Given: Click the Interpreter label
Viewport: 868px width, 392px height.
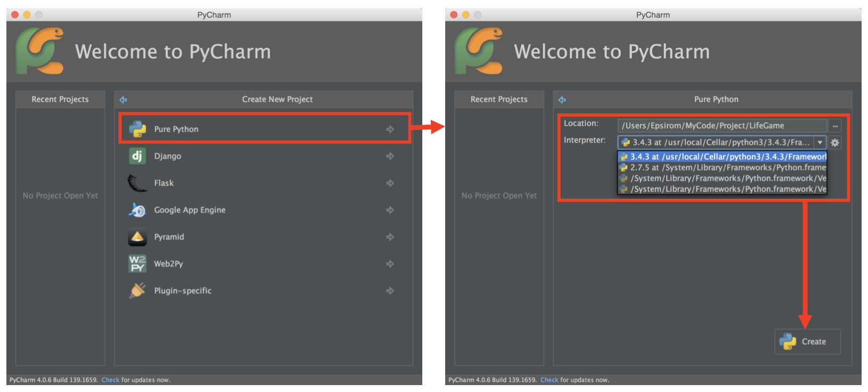Looking at the screenshot, I should click(x=585, y=140).
